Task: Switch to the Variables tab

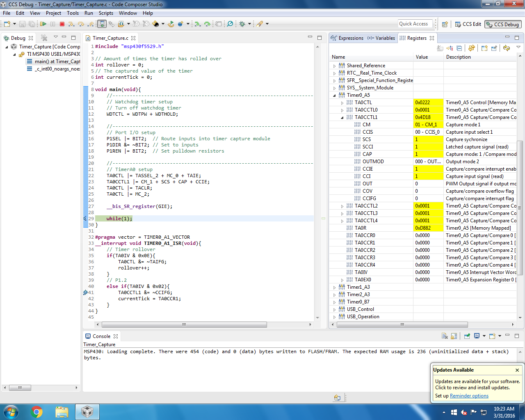Action: click(381, 38)
